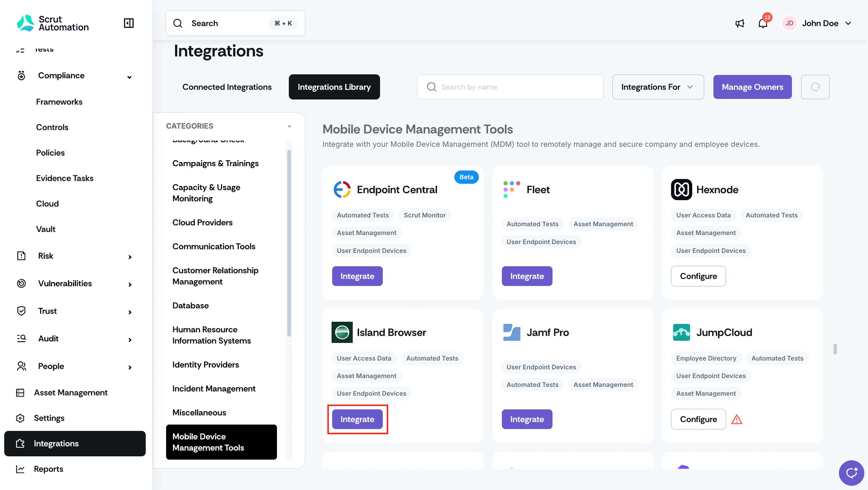
Task: Collapse the Categories panel with double chevron
Action: pos(289,126)
